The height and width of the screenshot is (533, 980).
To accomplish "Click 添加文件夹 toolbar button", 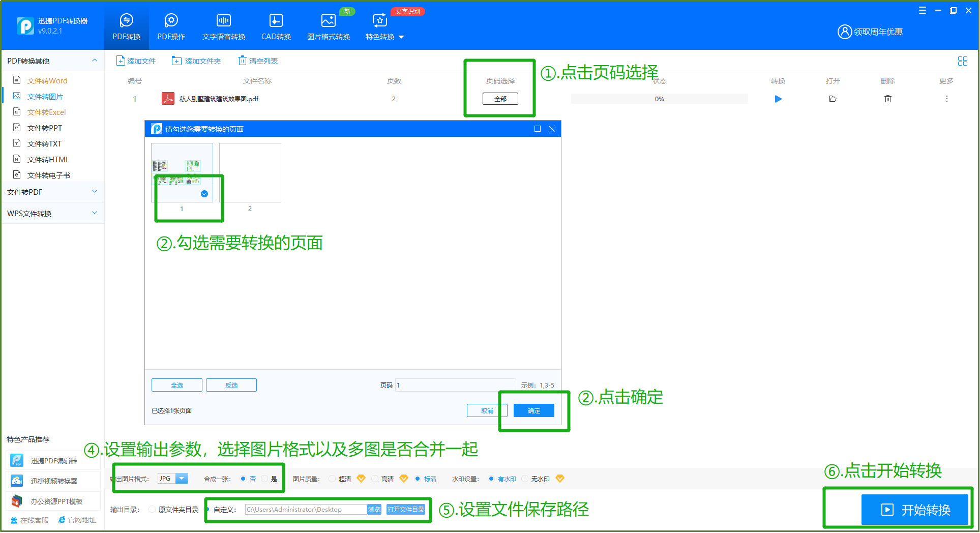I will pos(196,61).
